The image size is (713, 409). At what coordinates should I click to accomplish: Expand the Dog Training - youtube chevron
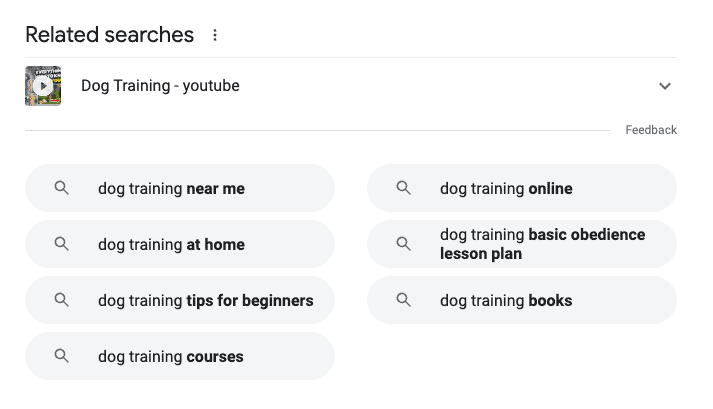(665, 86)
